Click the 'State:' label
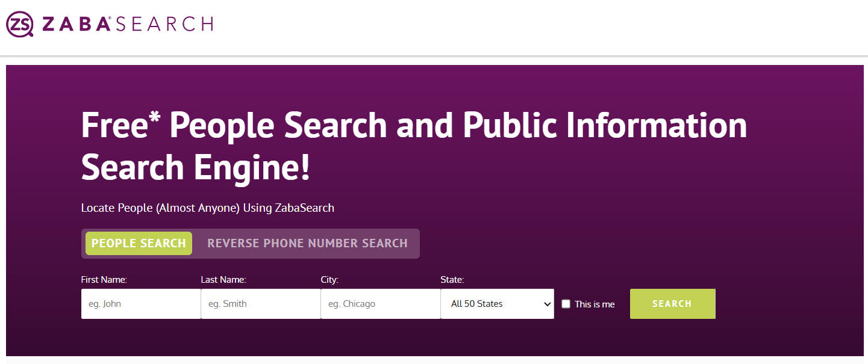868x364 pixels. click(x=452, y=280)
